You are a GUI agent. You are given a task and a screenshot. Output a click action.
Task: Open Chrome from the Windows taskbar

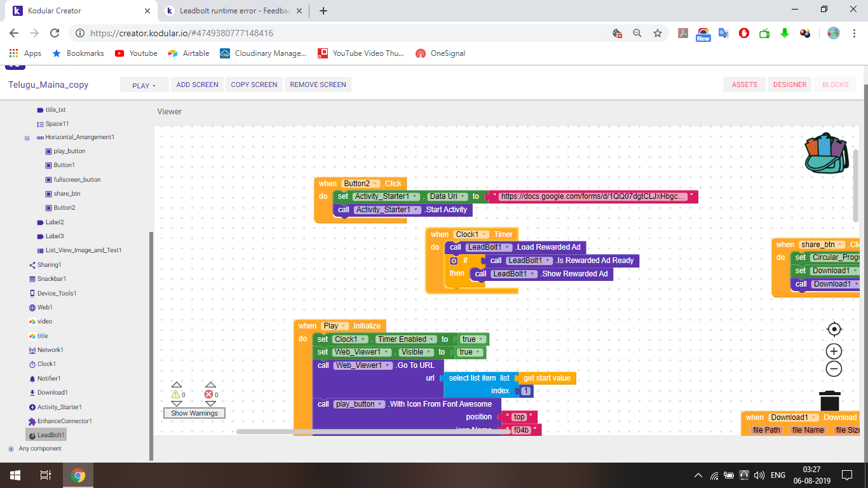78,475
